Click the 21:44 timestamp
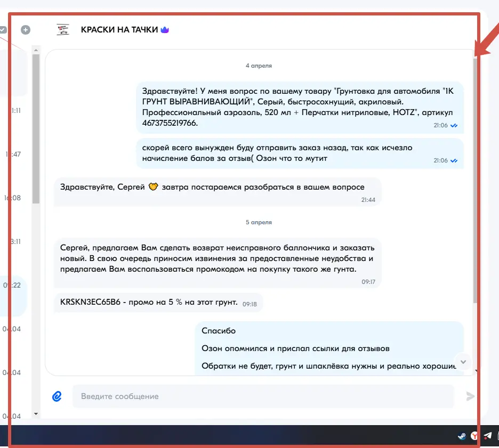 coord(368,200)
